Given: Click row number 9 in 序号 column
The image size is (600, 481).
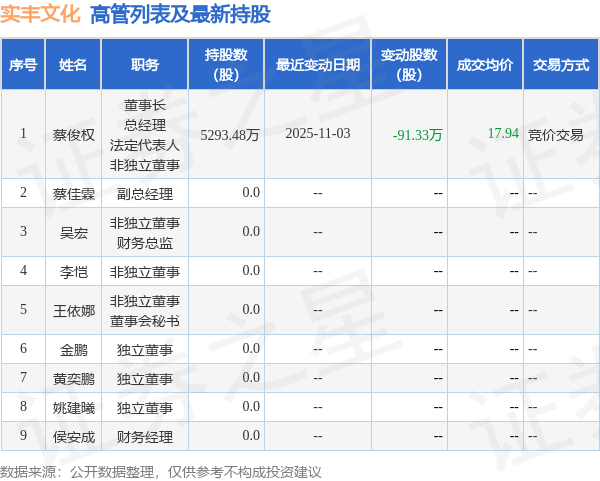Looking at the screenshot, I should pyautogui.click(x=23, y=435).
